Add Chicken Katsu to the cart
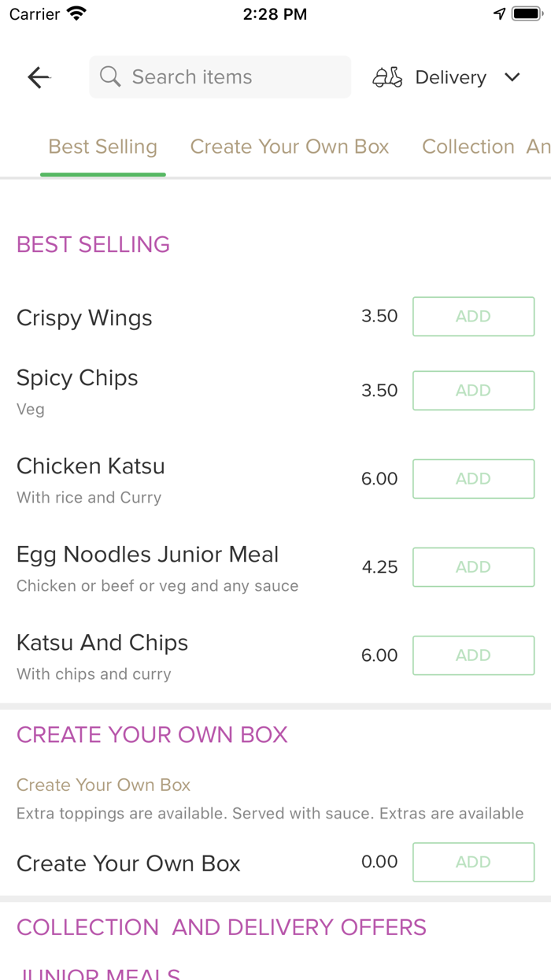 point(473,478)
